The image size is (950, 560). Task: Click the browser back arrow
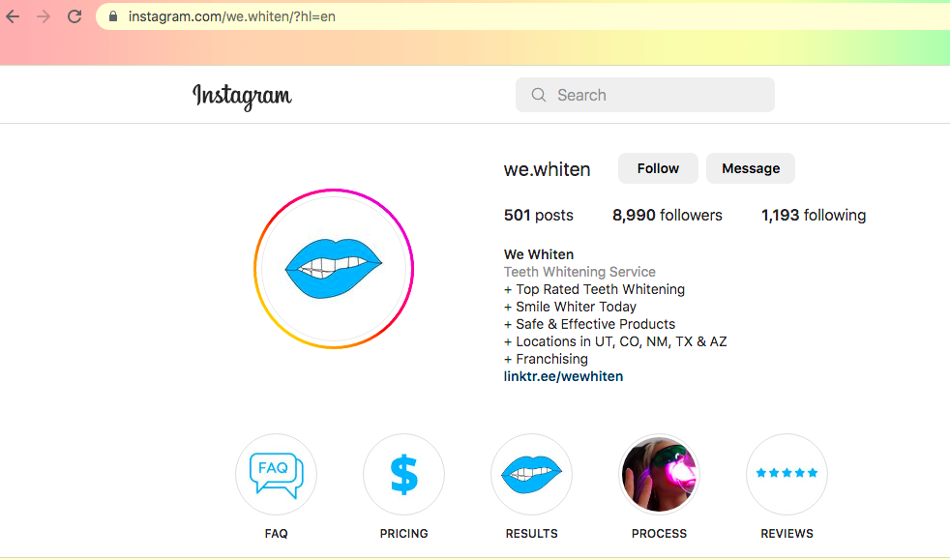13,16
